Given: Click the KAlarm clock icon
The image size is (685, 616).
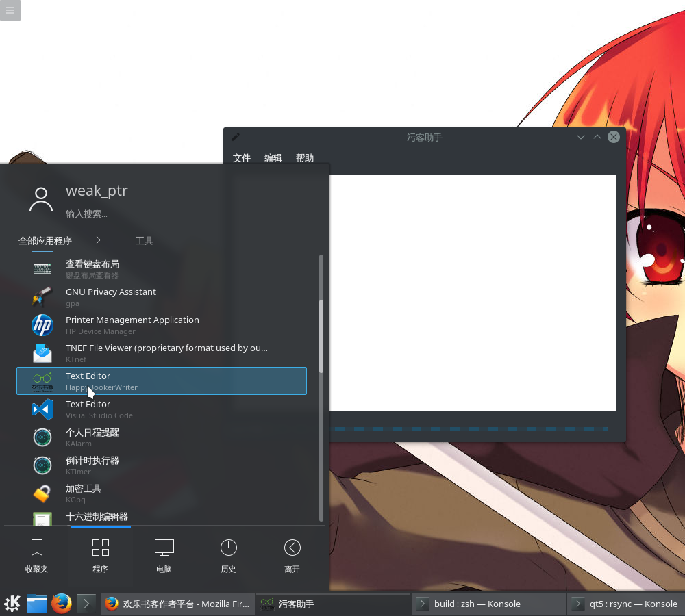Looking at the screenshot, I should point(42,437).
